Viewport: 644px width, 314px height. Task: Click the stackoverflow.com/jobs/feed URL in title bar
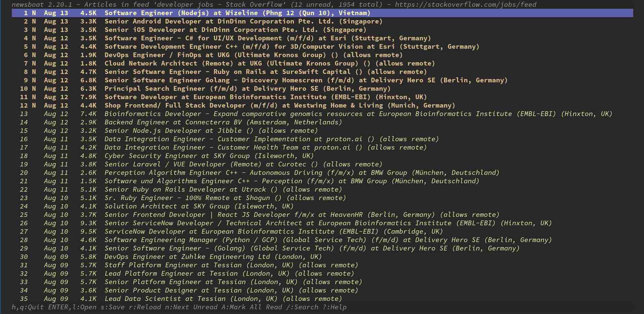466,5
